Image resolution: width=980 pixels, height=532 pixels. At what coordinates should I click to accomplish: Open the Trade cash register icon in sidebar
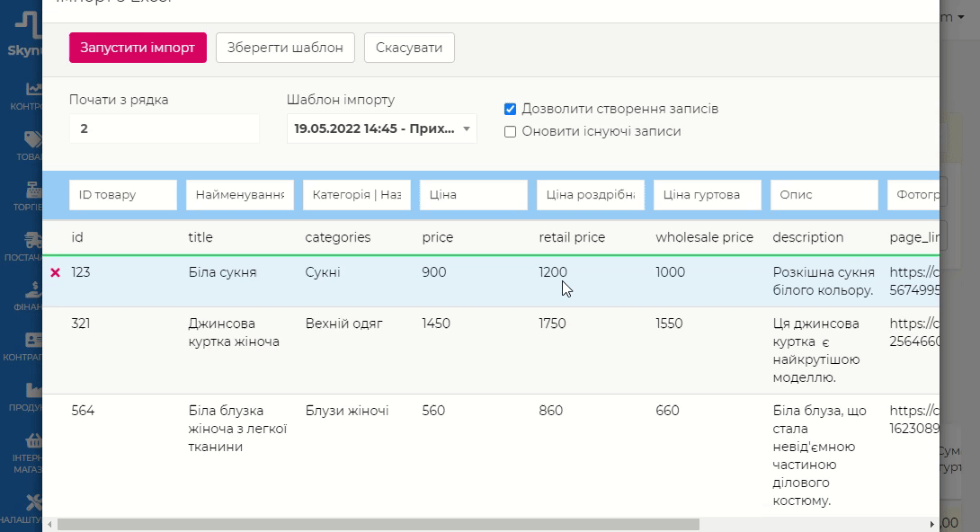coord(33,191)
